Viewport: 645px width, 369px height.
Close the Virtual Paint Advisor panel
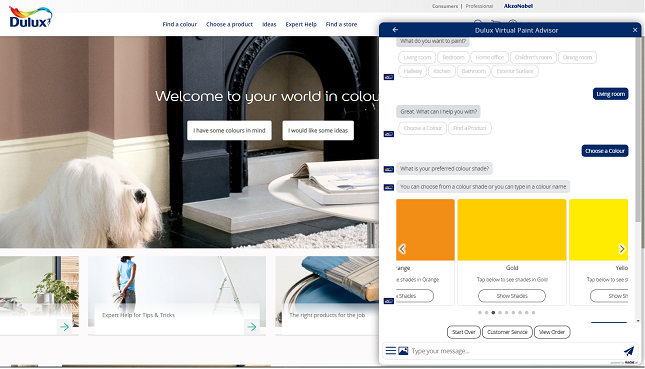pos(635,30)
